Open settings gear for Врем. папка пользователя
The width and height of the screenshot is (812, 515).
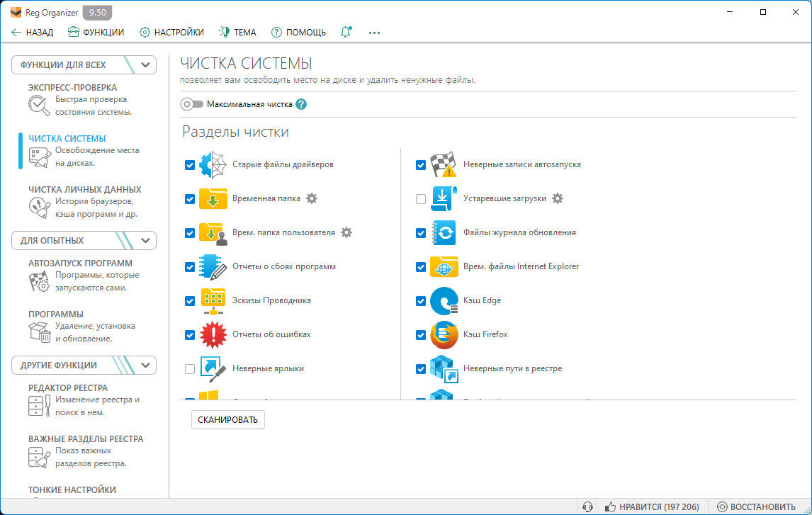click(x=346, y=232)
